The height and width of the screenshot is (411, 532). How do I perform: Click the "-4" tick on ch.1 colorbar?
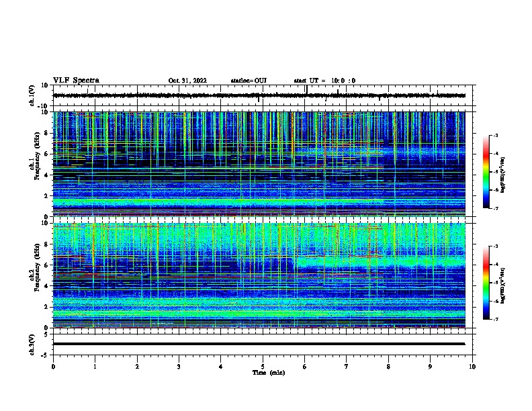(x=495, y=154)
